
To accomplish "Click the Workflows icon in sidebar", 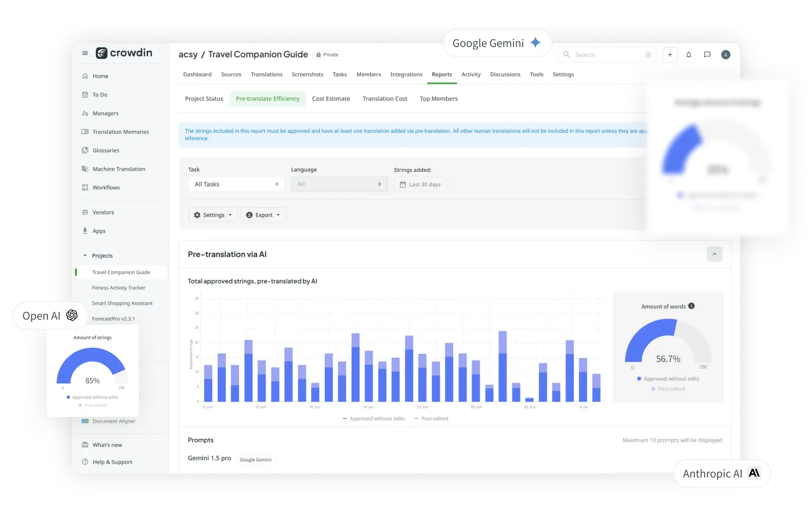I will tap(86, 187).
